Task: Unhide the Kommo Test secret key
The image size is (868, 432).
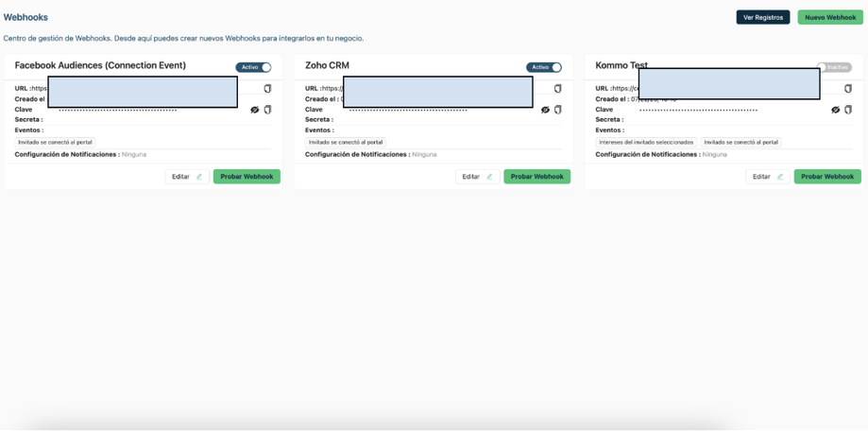Action: 835,110
